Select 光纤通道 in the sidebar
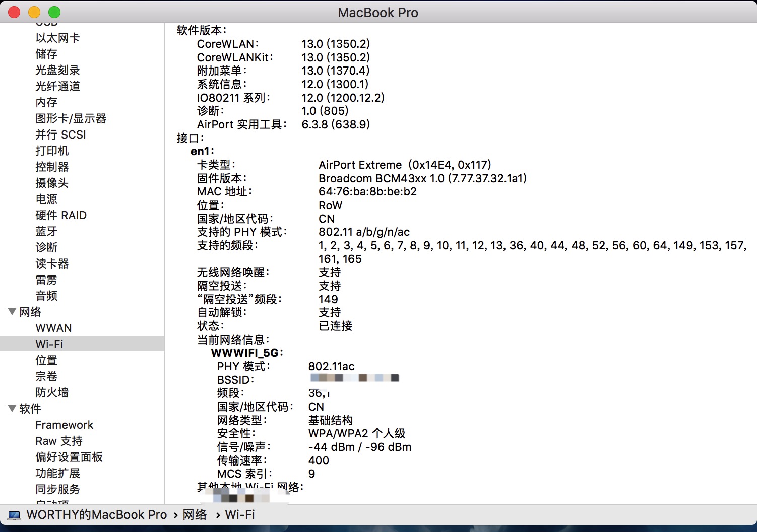The width and height of the screenshot is (757, 532). pos(57,86)
